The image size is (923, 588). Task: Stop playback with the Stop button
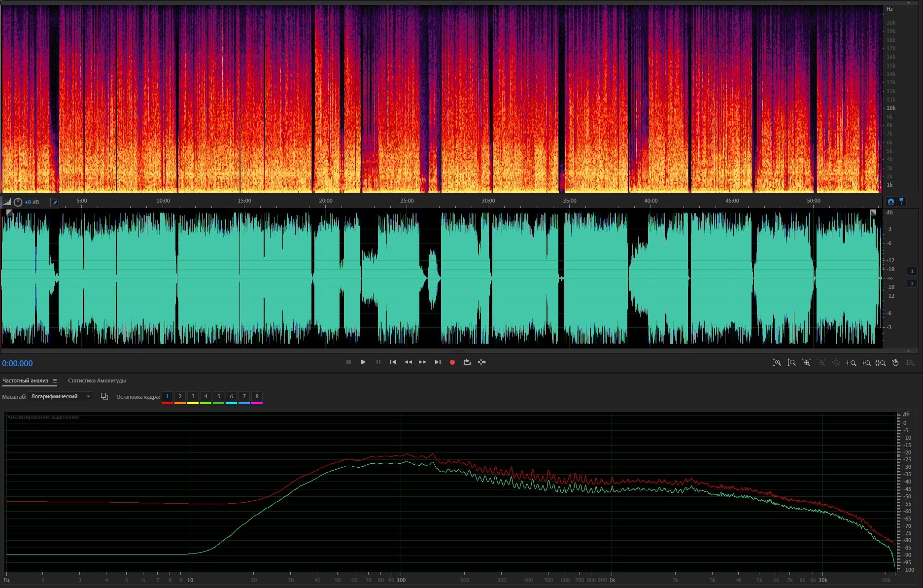click(348, 362)
